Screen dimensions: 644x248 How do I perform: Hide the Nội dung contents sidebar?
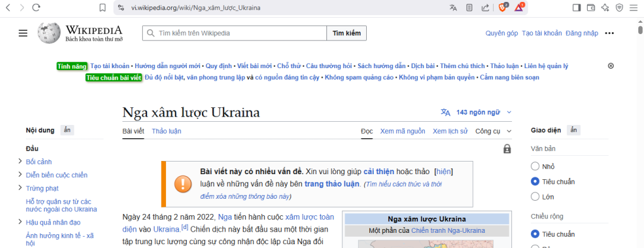(68, 130)
